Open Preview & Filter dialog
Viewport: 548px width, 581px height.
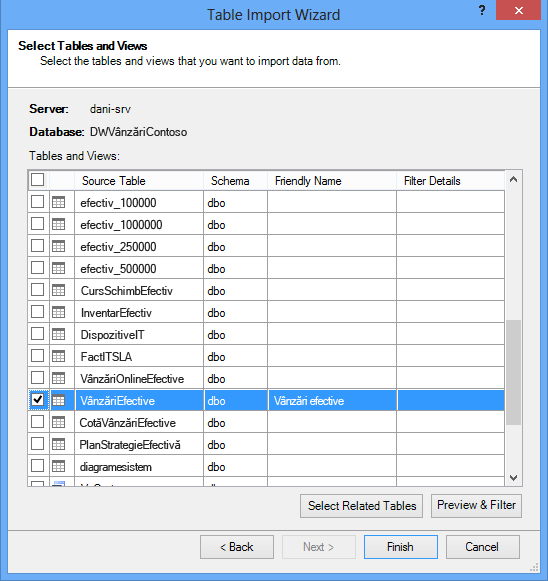(476, 505)
